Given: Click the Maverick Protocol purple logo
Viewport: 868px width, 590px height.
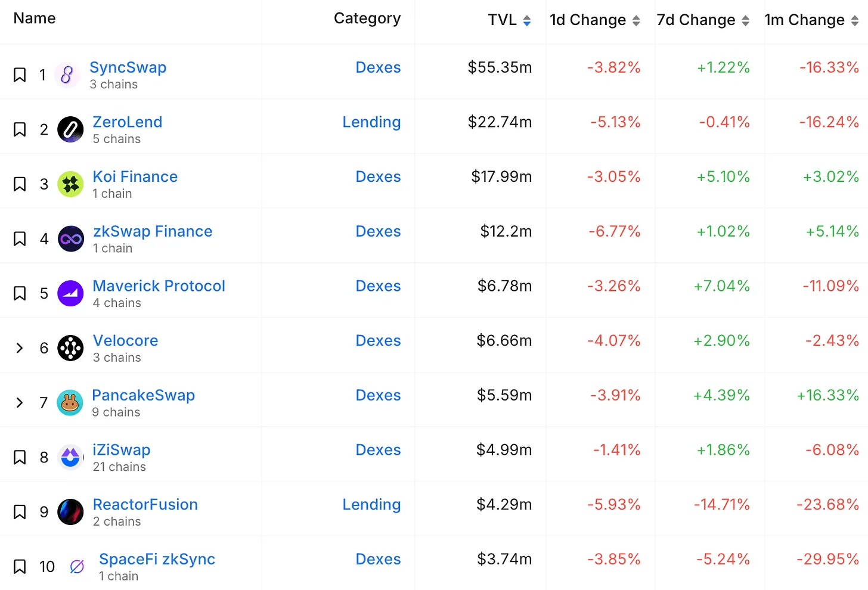Looking at the screenshot, I should (70, 293).
